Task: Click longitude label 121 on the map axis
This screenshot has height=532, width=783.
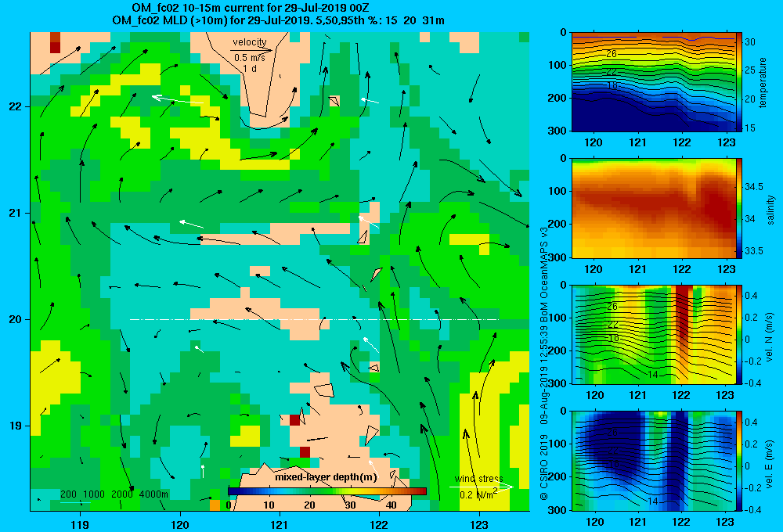Action: (280, 524)
